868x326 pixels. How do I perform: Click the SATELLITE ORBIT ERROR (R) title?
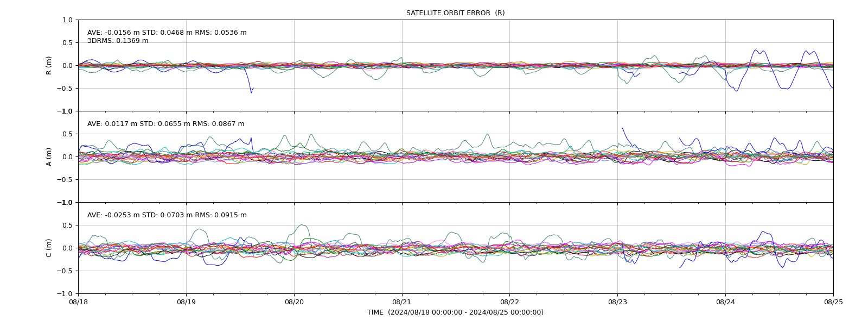pyautogui.click(x=455, y=13)
